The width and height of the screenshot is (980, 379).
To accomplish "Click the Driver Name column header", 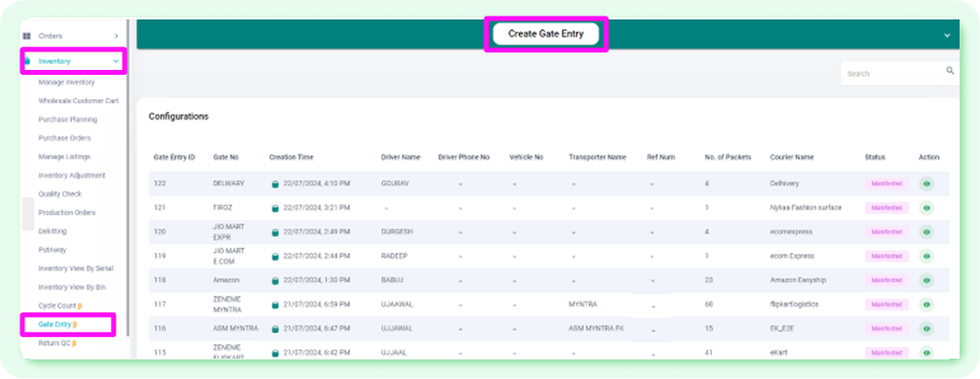I will click(401, 157).
